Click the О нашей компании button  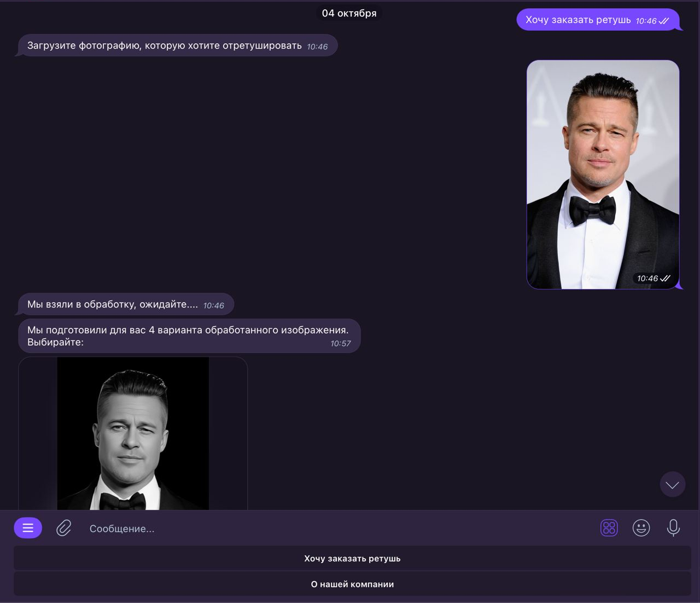tap(352, 584)
